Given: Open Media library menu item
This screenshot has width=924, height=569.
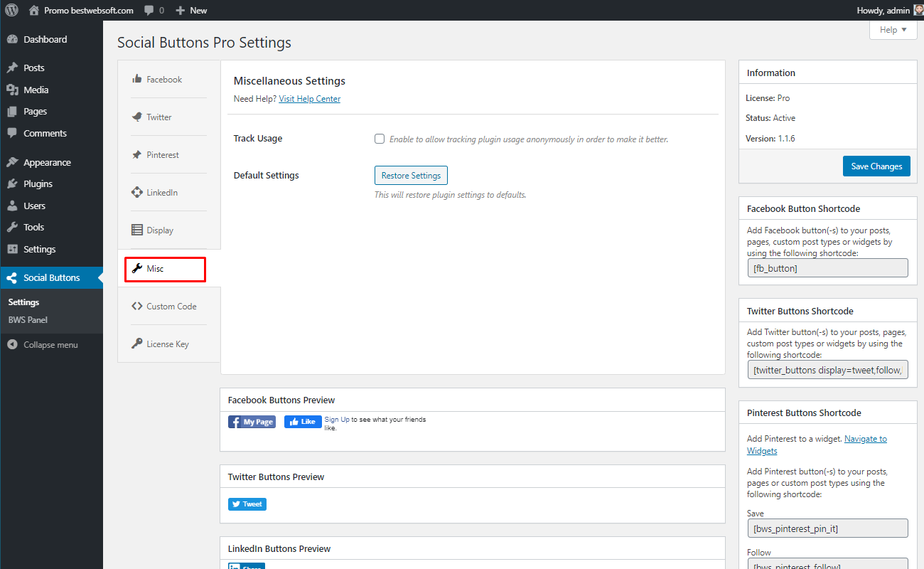Looking at the screenshot, I should pos(51,90).
